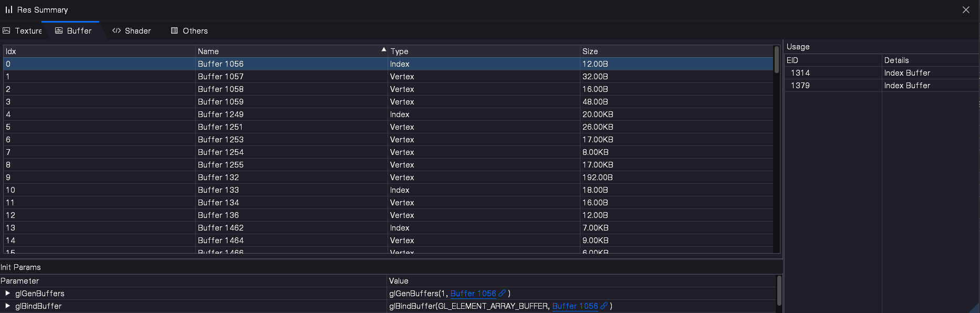The image size is (980, 313).
Task: Select the Buffer 1462 row
Action: pos(388,228)
